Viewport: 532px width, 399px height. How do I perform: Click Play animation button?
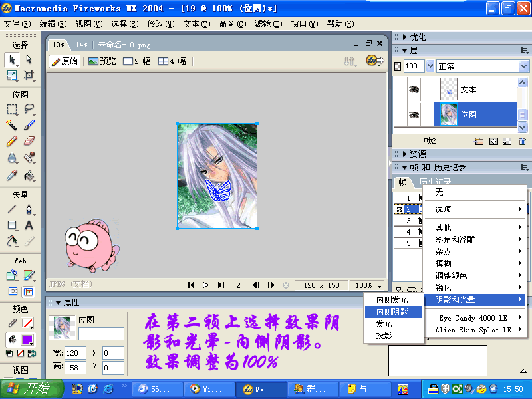206,285
